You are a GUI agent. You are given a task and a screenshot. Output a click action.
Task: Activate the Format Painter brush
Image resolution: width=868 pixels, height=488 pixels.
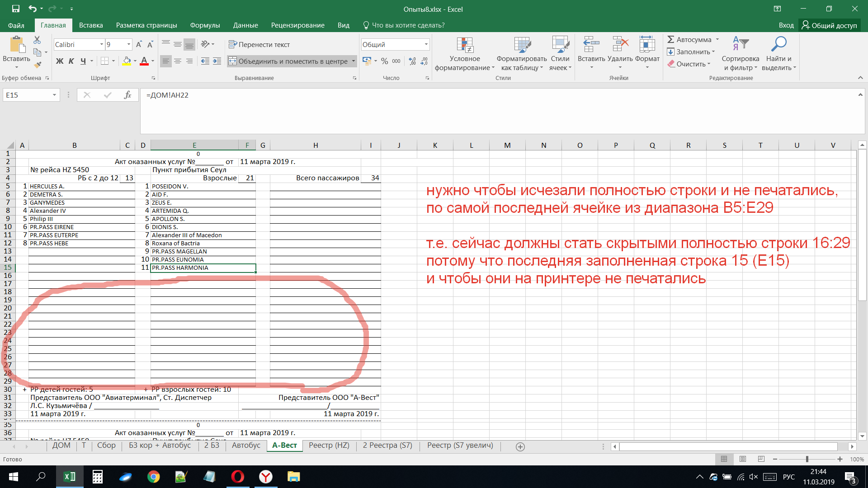pos(37,65)
